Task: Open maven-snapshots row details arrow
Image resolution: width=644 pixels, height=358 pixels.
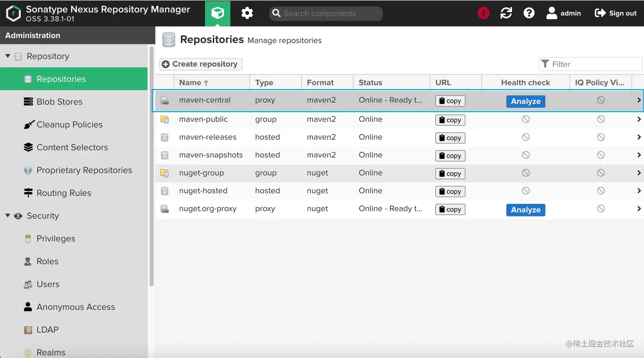Action: pos(638,155)
